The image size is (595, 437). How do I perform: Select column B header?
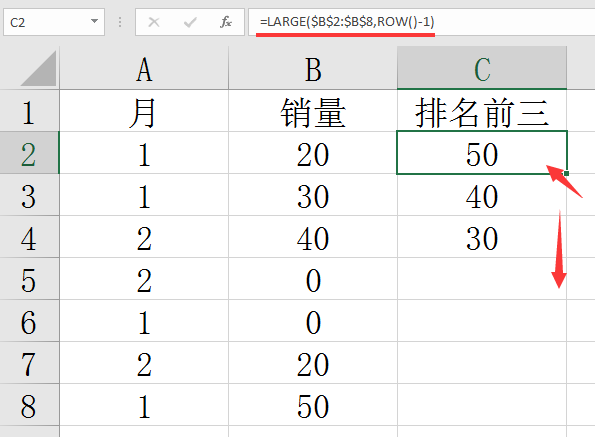point(313,68)
